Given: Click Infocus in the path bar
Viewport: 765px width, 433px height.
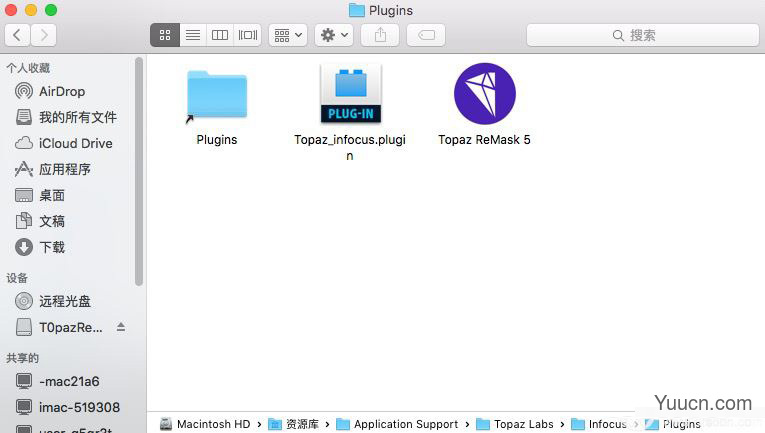Looking at the screenshot, I should [599, 424].
